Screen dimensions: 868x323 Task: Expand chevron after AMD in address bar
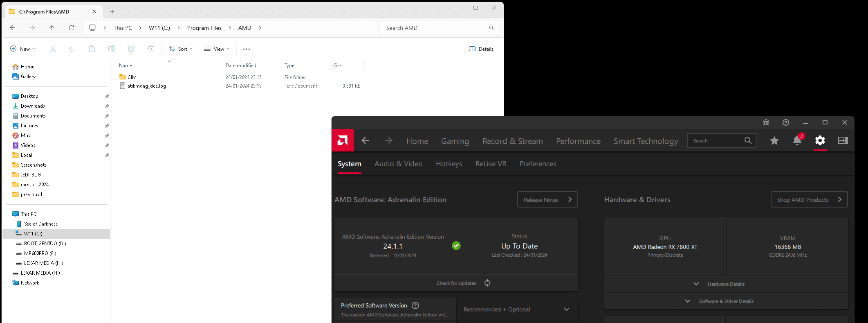260,28
